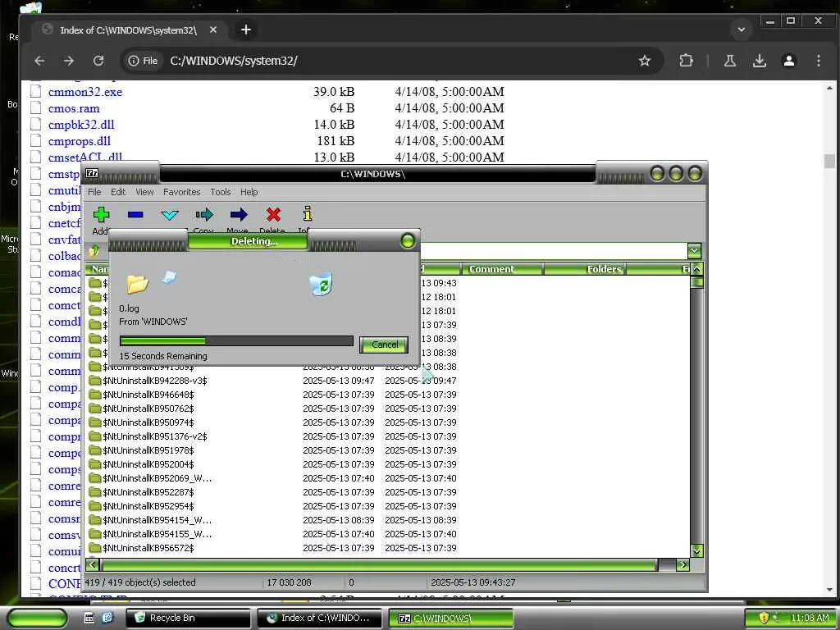Open the View menu in 7-Zip

click(144, 192)
